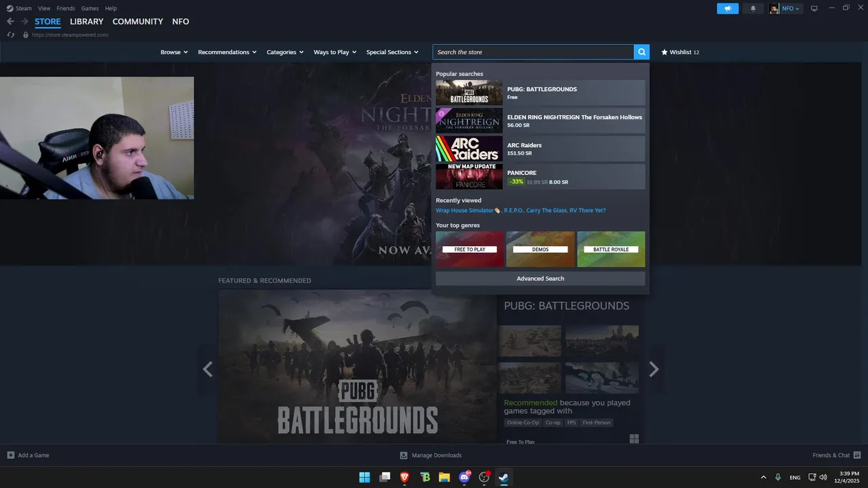Reload the store page

11,35
